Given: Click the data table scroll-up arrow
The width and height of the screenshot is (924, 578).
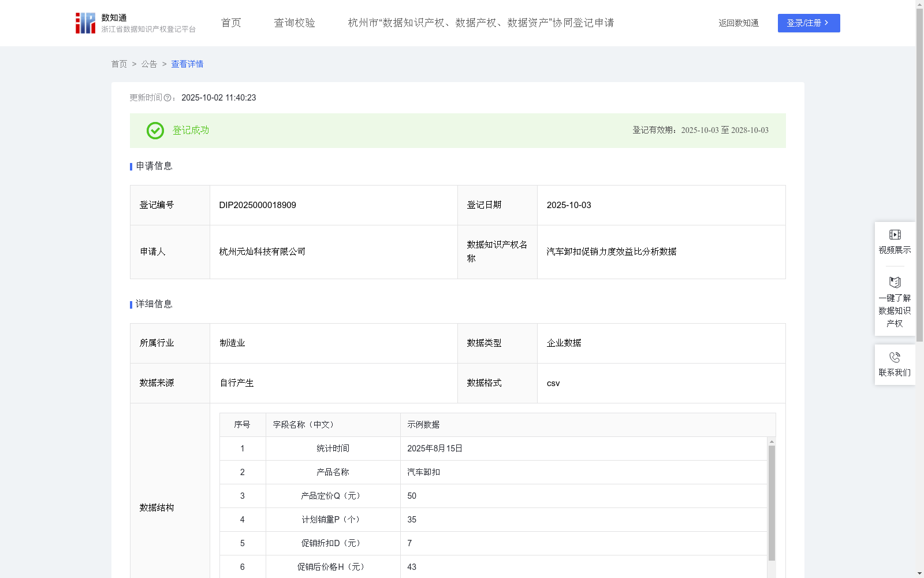Looking at the screenshot, I should pyautogui.click(x=772, y=442).
